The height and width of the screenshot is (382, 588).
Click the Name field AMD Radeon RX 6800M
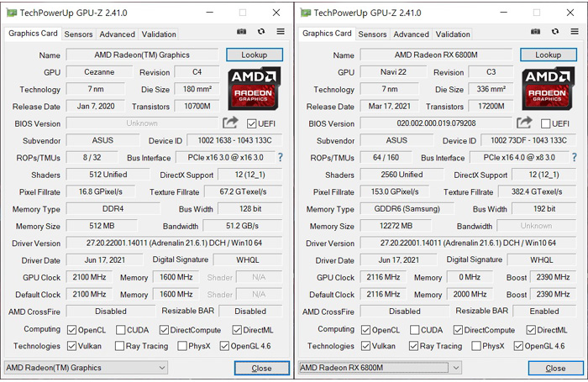436,55
